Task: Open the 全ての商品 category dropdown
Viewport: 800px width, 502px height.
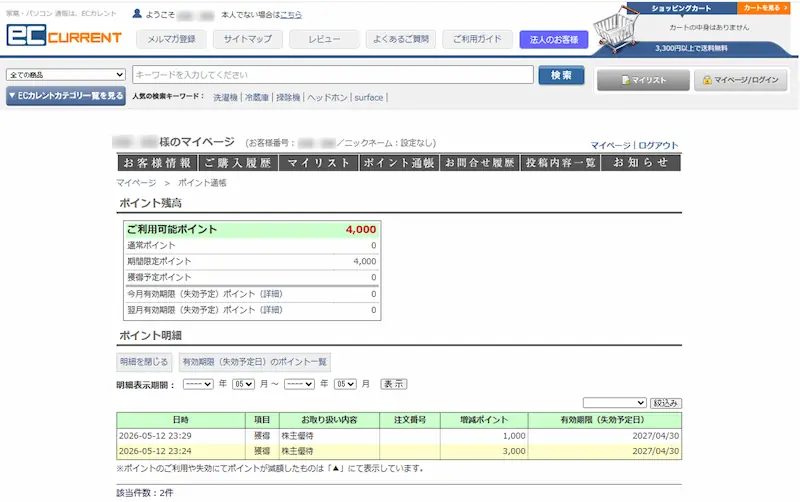Action: (x=66, y=74)
